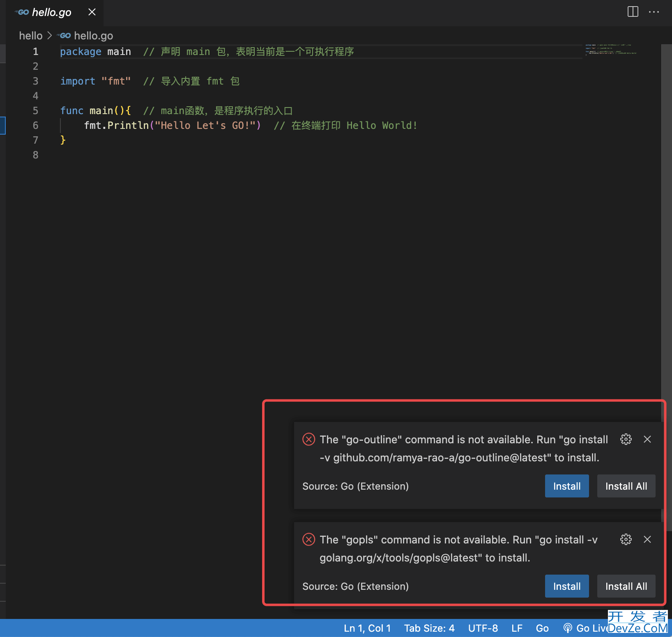Click the package keyword on line 1

pos(81,52)
